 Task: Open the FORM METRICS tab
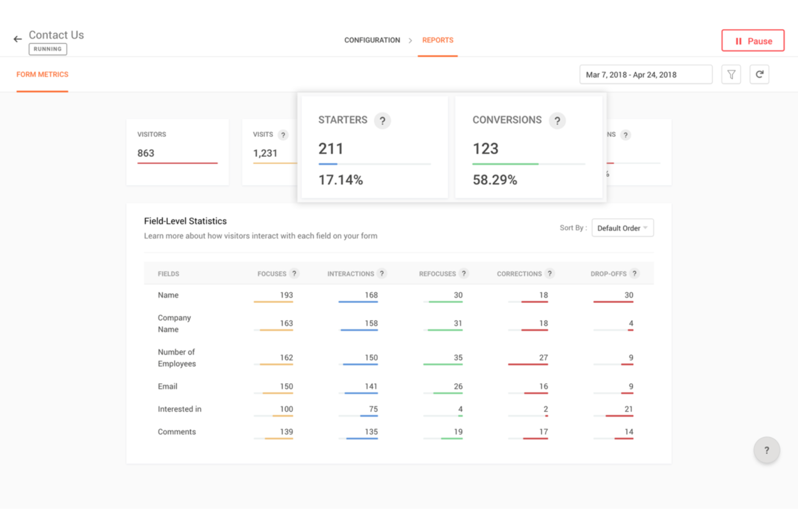42,74
